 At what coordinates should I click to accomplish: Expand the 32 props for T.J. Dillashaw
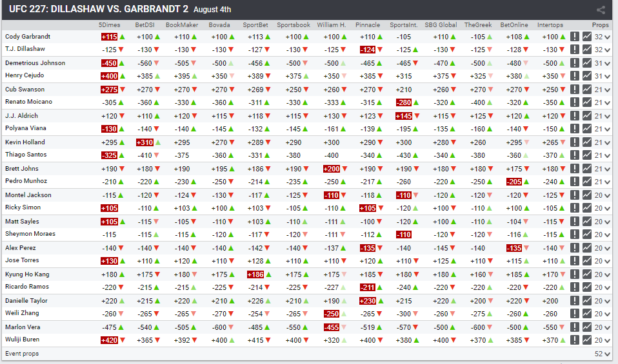coord(603,50)
